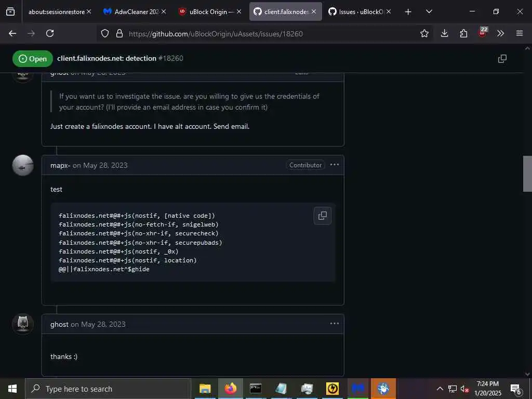This screenshot has width=532, height=399.
Task: Open the Downloads panel
Action: click(x=445, y=33)
